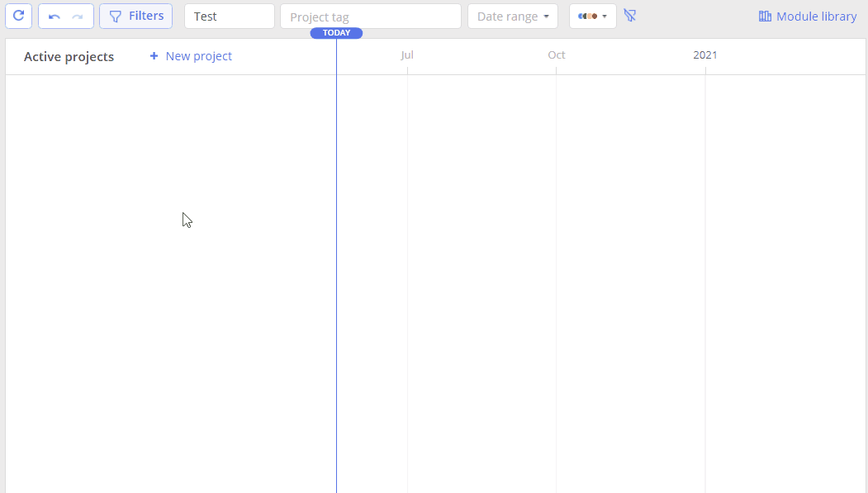Click the Active projects heading
Viewport: 868px width, 493px height.
pyautogui.click(x=69, y=56)
